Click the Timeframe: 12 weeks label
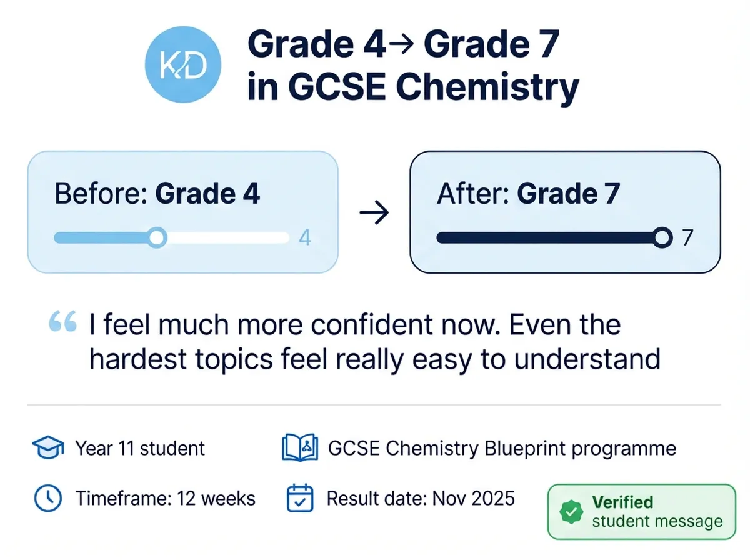This screenshot has height=560, width=750. coord(166,498)
